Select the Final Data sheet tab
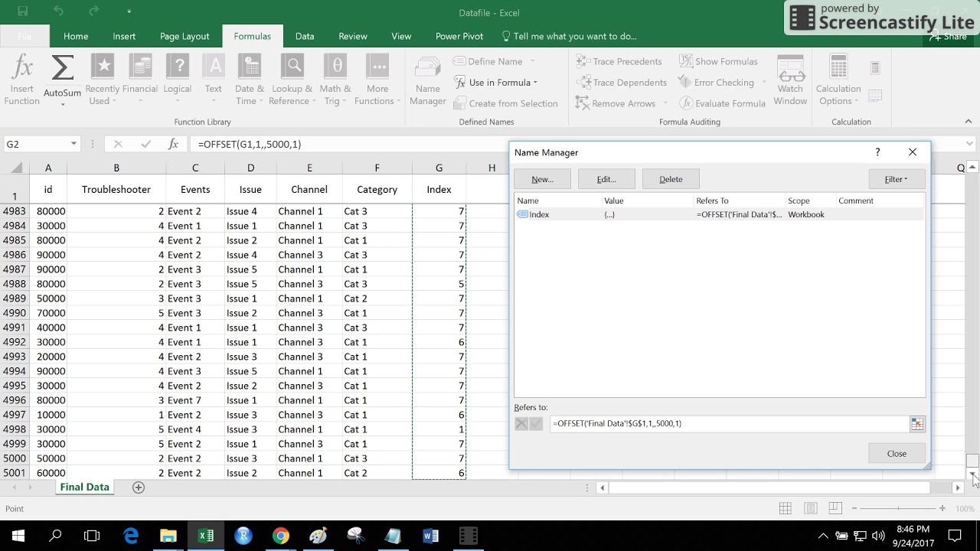 coord(85,487)
